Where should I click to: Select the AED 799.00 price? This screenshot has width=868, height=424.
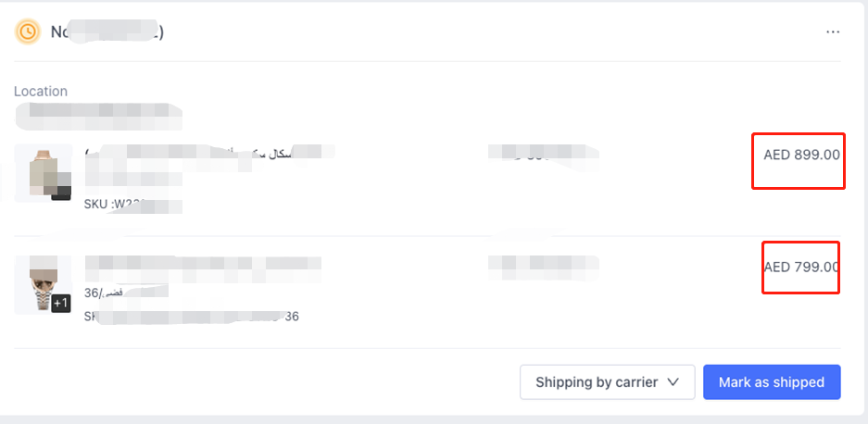(x=801, y=267)
